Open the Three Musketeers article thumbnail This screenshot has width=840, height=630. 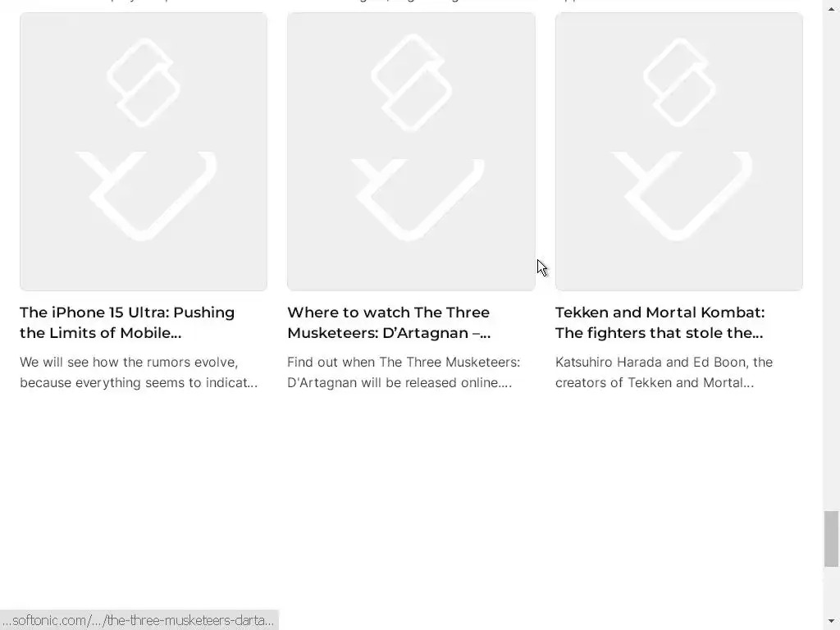412,152
